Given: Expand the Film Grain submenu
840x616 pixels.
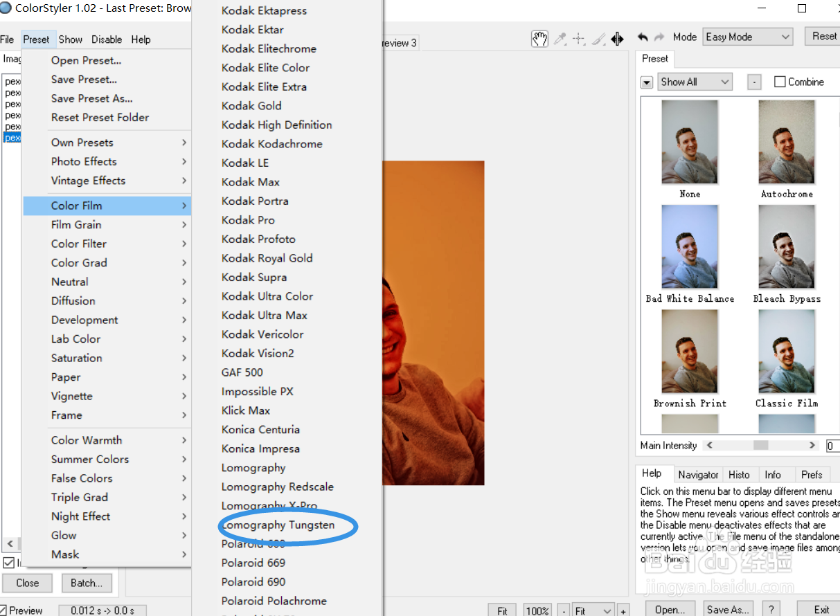Looking at the screenshot, I should (107, 224).
